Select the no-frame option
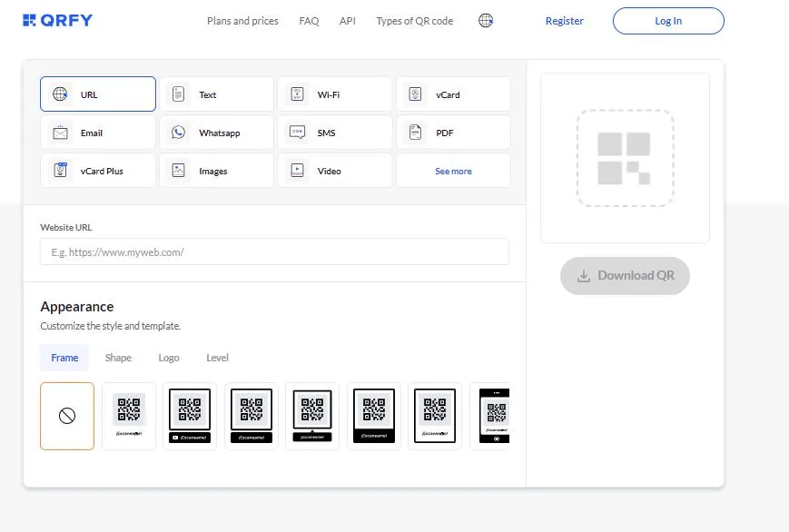Image resolution: width=789 pixels, height=532 pixels. (x=67, y=416)
